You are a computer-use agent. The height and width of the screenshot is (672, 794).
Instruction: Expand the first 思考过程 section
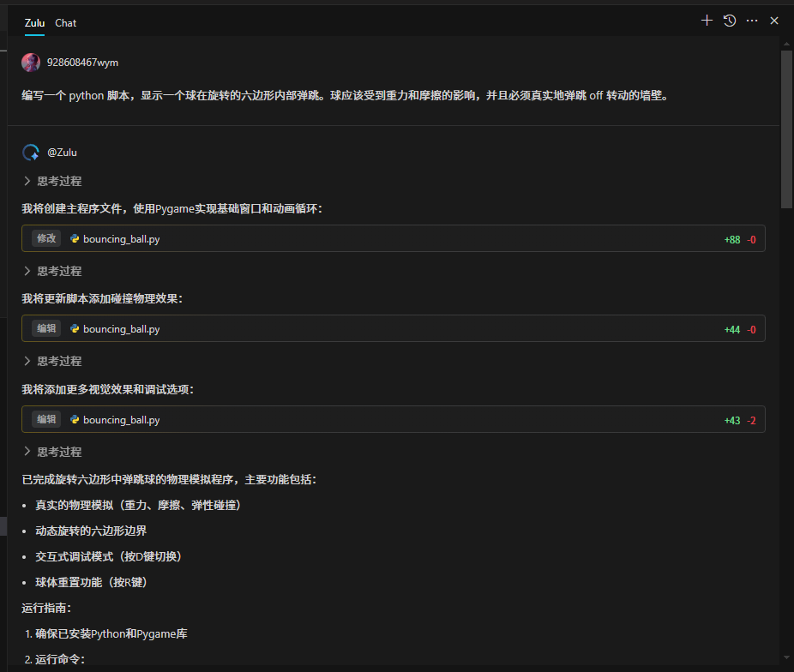[x=53, y=181]
